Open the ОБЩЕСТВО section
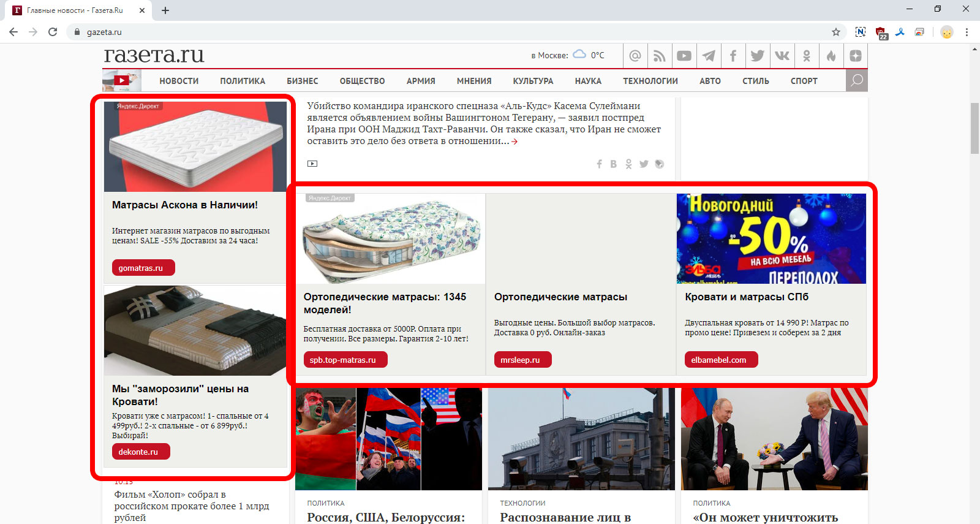Viewport: 980px width, 524px height. point(363,81)
